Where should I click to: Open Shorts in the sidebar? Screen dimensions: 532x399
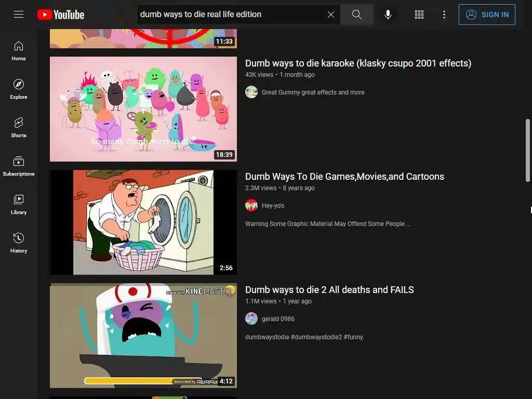click(x=19, y=128)
